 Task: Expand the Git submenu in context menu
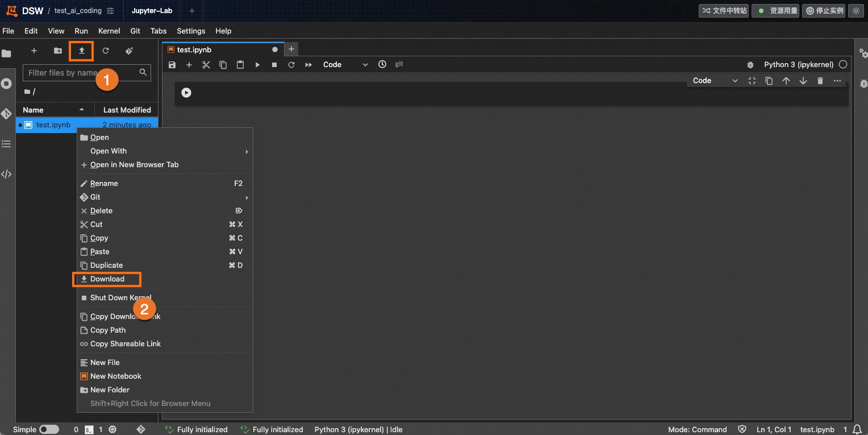point(165,197)
